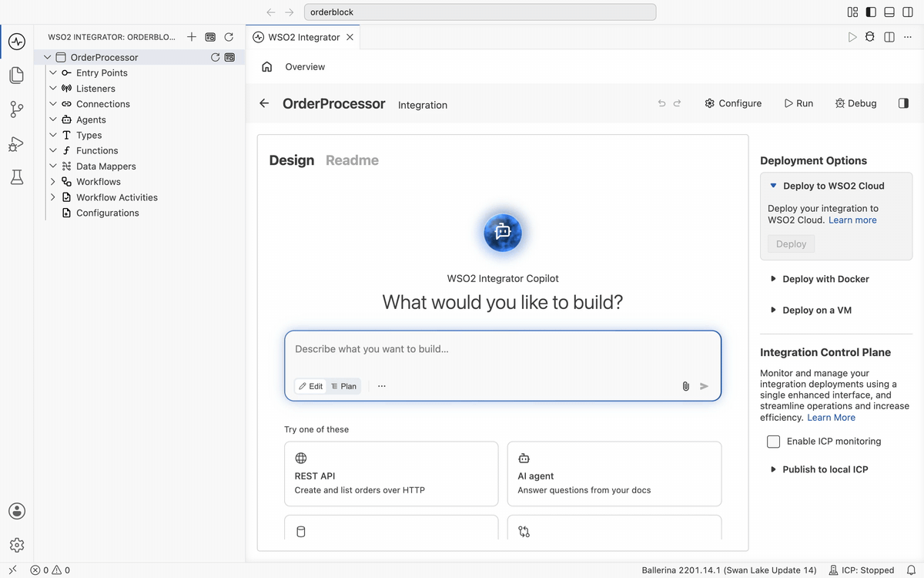
Task: Send the Copilot prompt arrow
Action: [704, 386]
